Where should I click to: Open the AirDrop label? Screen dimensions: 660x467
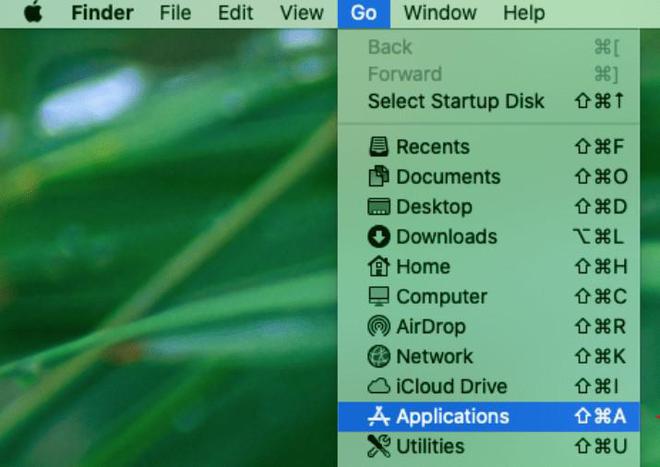pyautogui.click(x=431, y=327)
